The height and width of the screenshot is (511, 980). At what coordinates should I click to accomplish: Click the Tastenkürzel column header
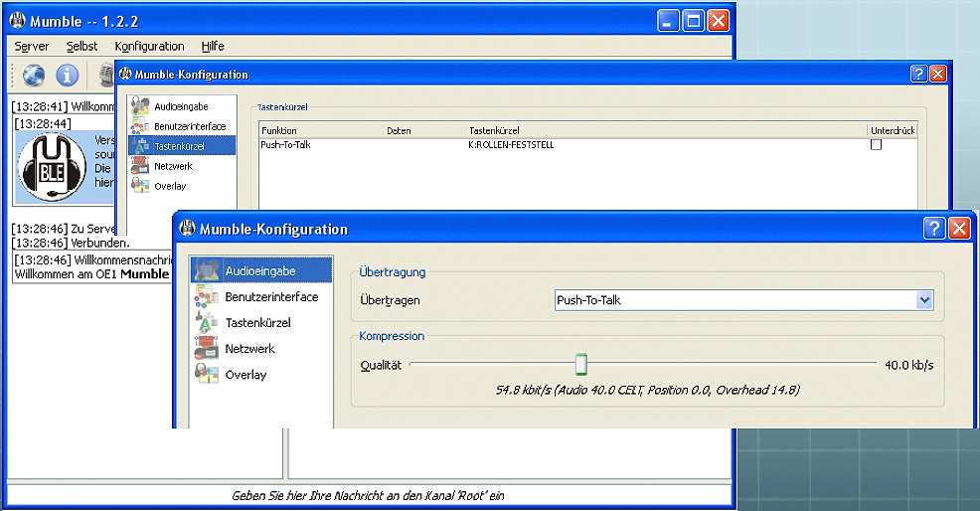click(494, 130)
